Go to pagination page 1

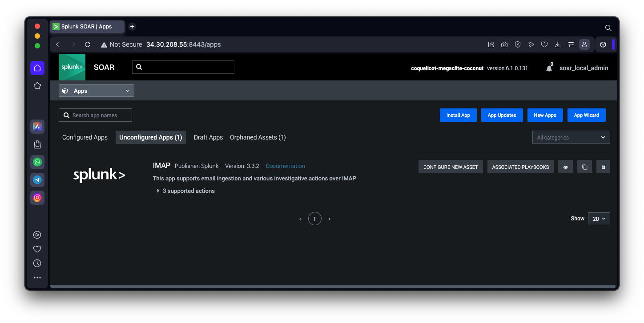point(314,219)
